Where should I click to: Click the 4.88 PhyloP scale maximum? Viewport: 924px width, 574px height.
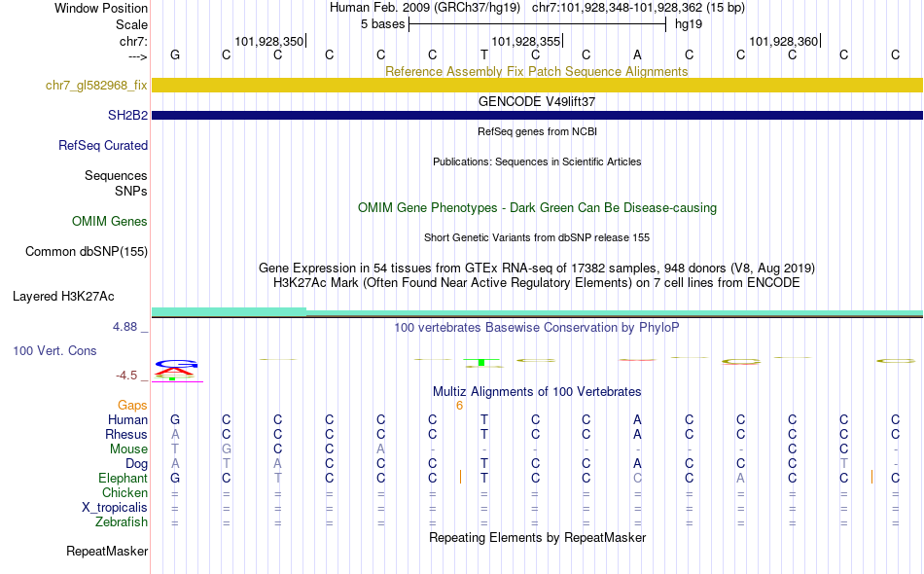coord(125,327)
